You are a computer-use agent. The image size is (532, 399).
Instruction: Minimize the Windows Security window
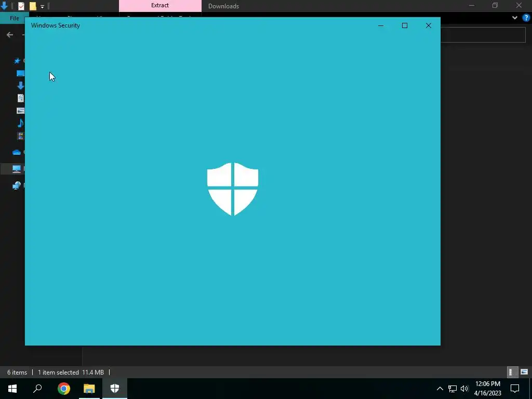click(x=381, y=25)
